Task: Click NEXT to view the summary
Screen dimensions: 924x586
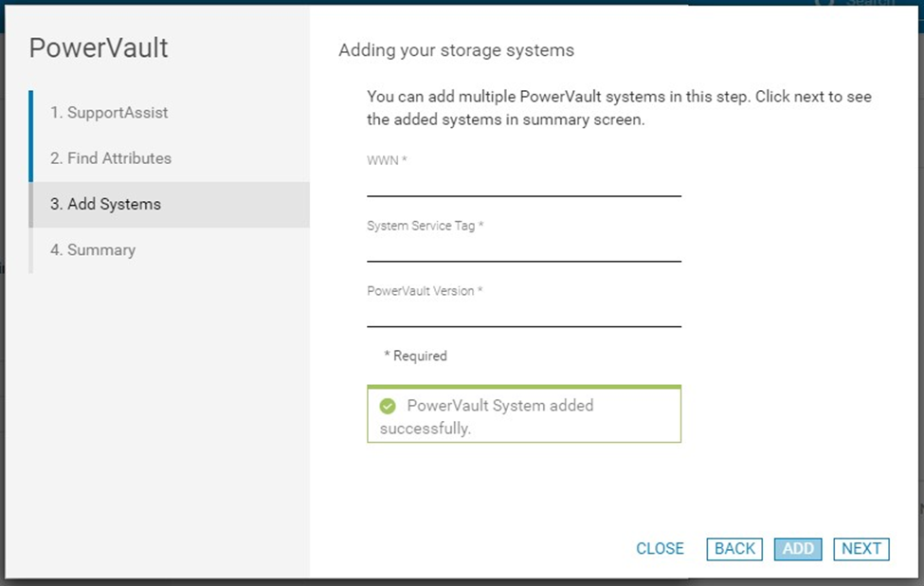Action: coord(861,549)
